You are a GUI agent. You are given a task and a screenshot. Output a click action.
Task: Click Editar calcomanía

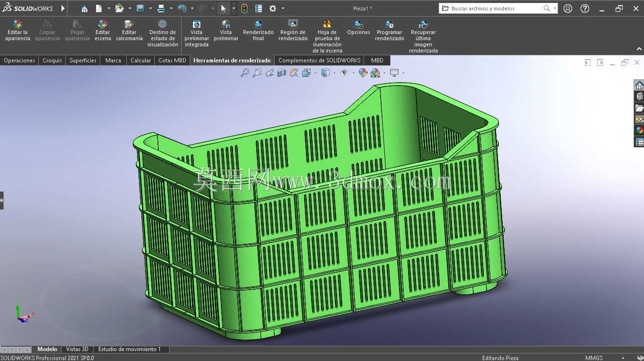pos(129,30)
